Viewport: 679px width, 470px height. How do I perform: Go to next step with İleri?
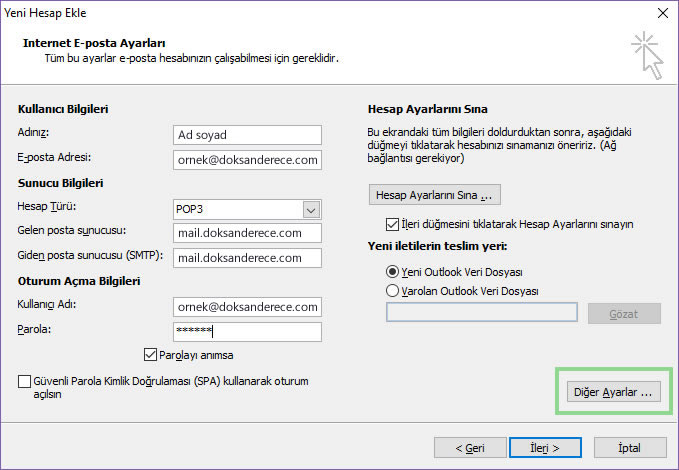click(545, 447)
